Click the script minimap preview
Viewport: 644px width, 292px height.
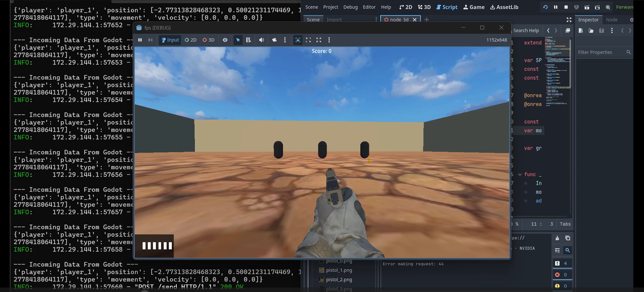557,72
